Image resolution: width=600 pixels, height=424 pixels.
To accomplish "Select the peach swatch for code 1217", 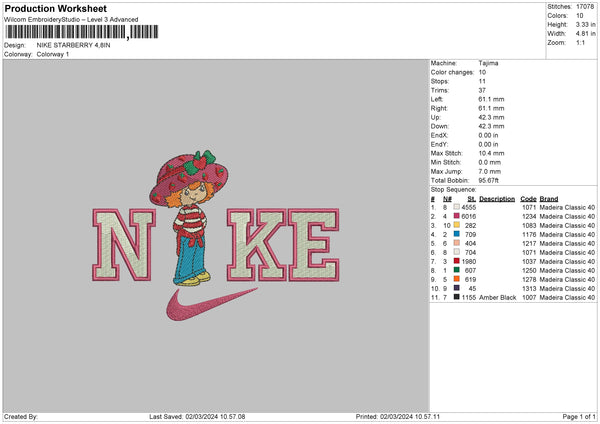I will [457, 243].
